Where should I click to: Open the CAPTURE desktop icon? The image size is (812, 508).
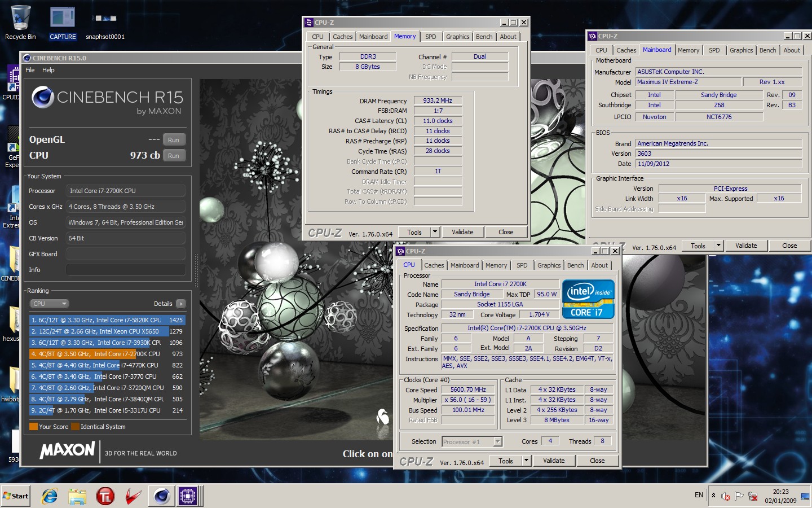click(x=63, y=23)
